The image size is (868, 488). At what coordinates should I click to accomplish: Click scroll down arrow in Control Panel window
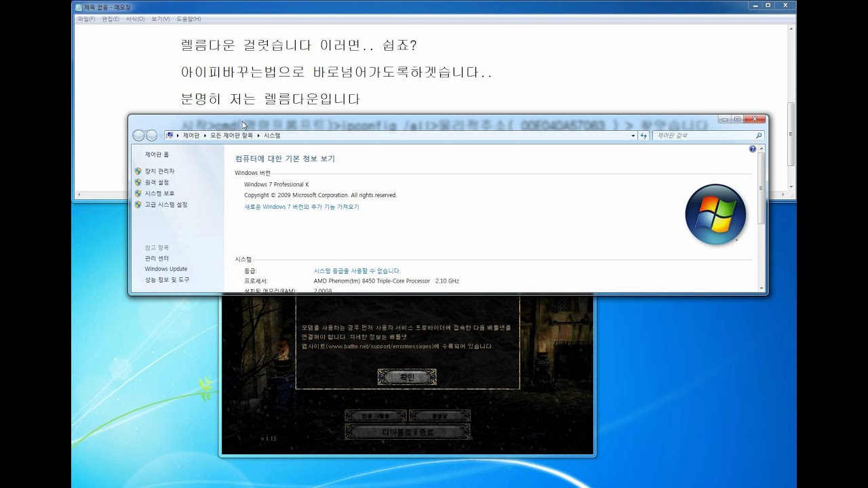point(762,288)
